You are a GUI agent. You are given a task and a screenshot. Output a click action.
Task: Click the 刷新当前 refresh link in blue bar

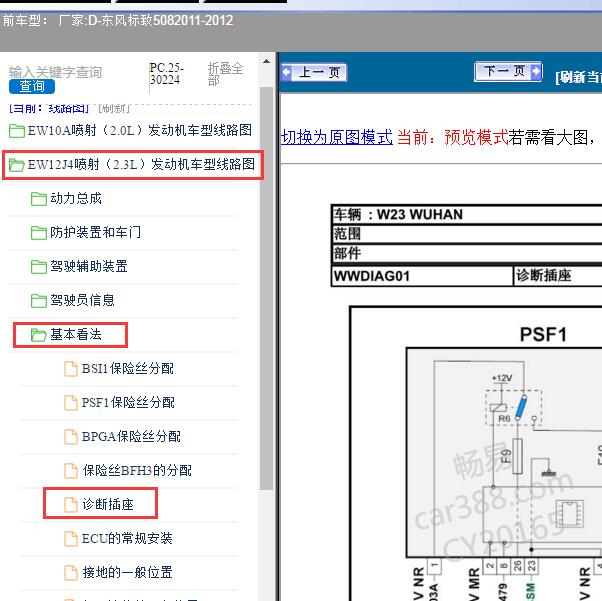(578, 77)
